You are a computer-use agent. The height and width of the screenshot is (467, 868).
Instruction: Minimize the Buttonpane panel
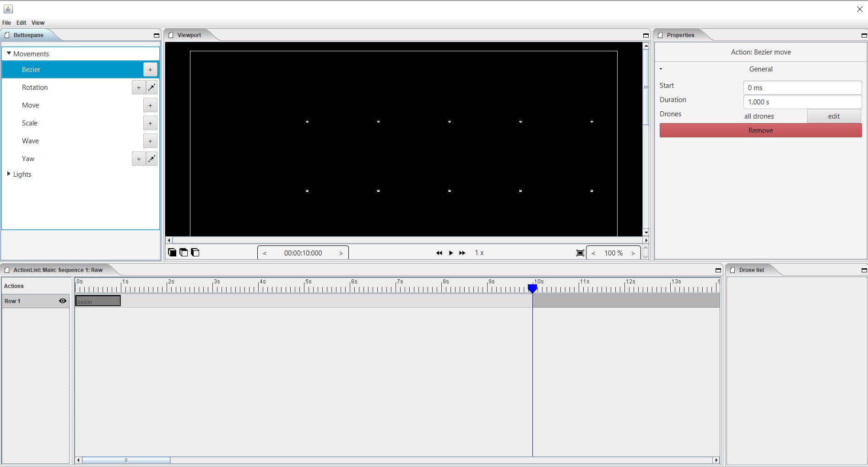click(157, 35)
